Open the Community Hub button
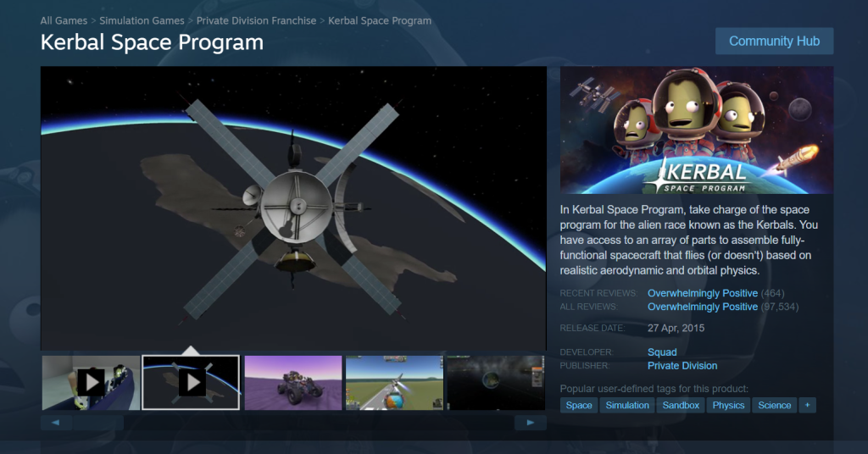Viewport: 868px width, 454px height. [x=774, y=41]
